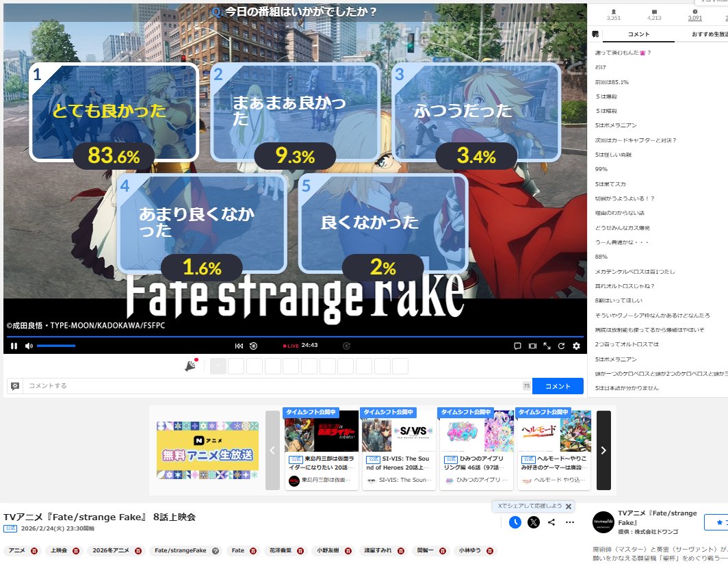Show previous carousel items arrow
This screenshot has height=564, width=728.
pos(272,450)
